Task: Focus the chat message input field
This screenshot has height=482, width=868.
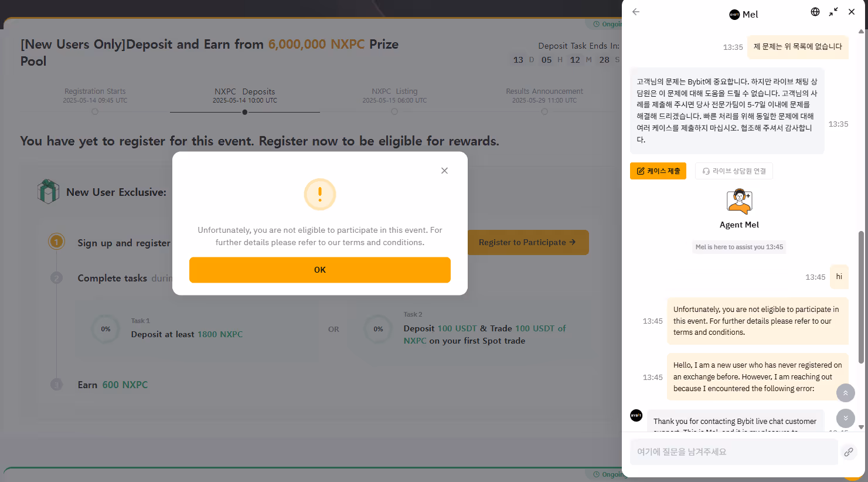Action: [x=734, y=452]
